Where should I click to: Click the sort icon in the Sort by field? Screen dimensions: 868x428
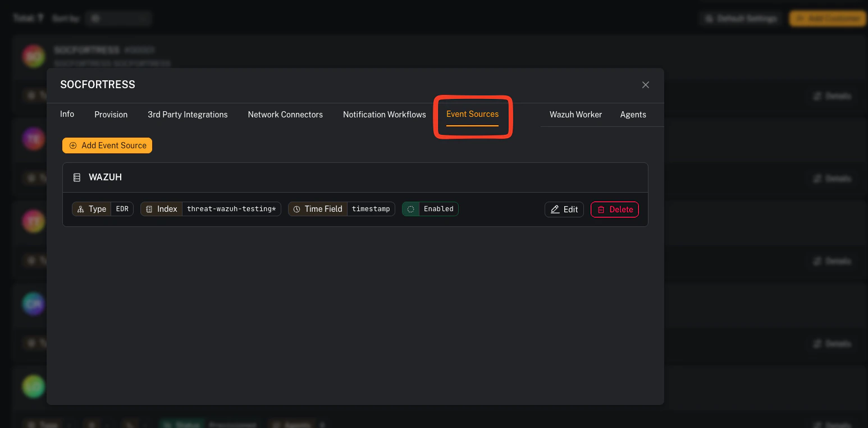pyautogui.click(x=95, y=18)
